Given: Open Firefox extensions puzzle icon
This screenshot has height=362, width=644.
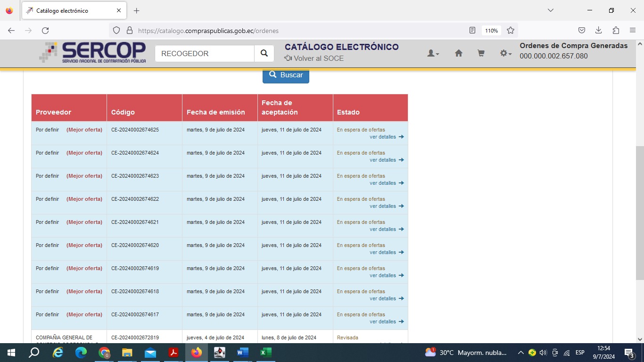Looking at the screenshot, I should pos(616,31).
